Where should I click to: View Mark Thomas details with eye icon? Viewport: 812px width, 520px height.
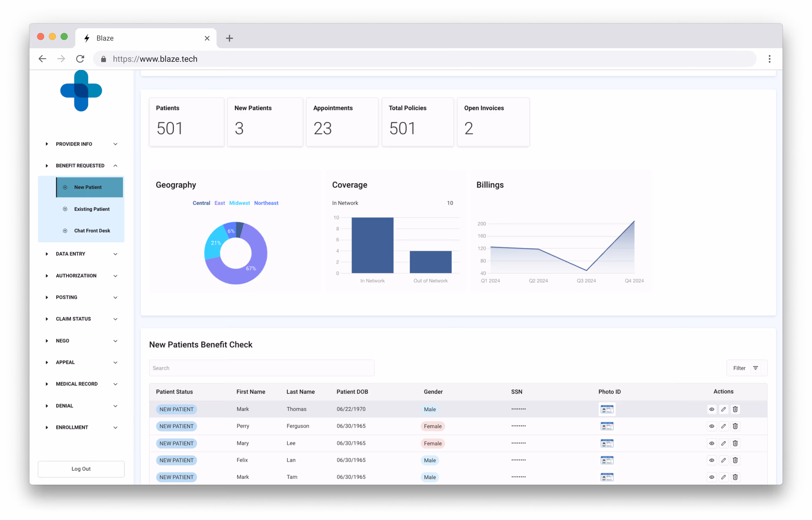(x=711, y=409)
